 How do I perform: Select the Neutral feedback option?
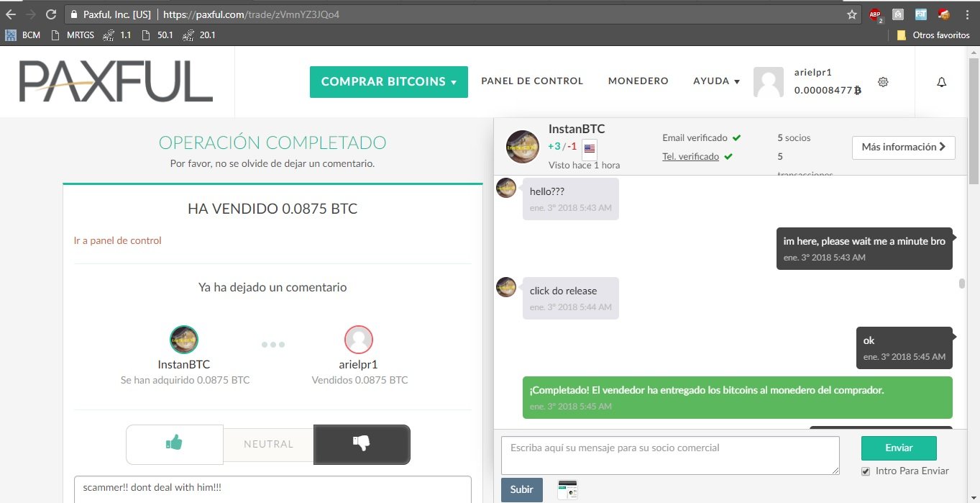(x=268, y=444)
